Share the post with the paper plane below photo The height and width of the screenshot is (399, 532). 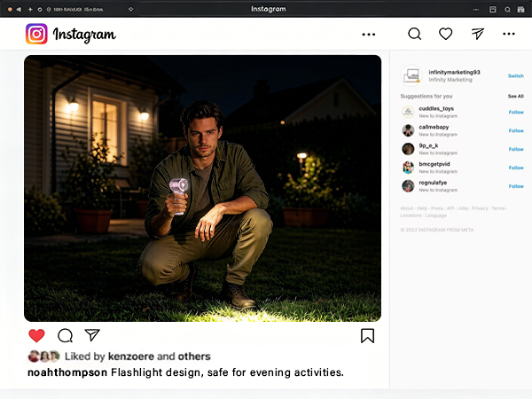coord(92,335)
